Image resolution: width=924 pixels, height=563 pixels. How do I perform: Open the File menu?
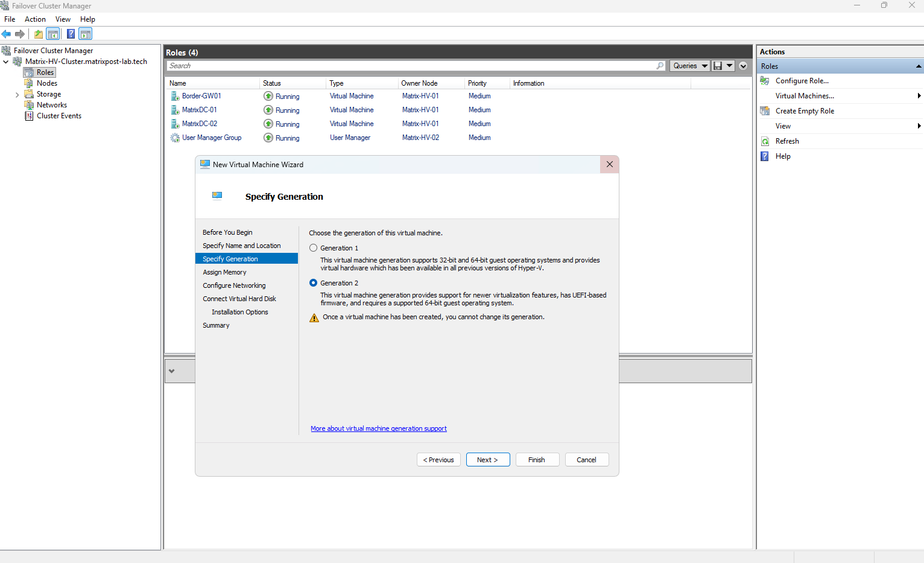10,19
